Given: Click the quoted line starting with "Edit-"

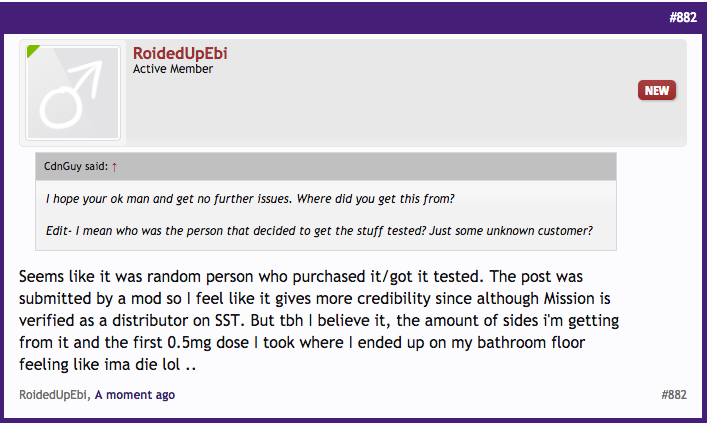Looking at the screenshot, I should (319, 230).
